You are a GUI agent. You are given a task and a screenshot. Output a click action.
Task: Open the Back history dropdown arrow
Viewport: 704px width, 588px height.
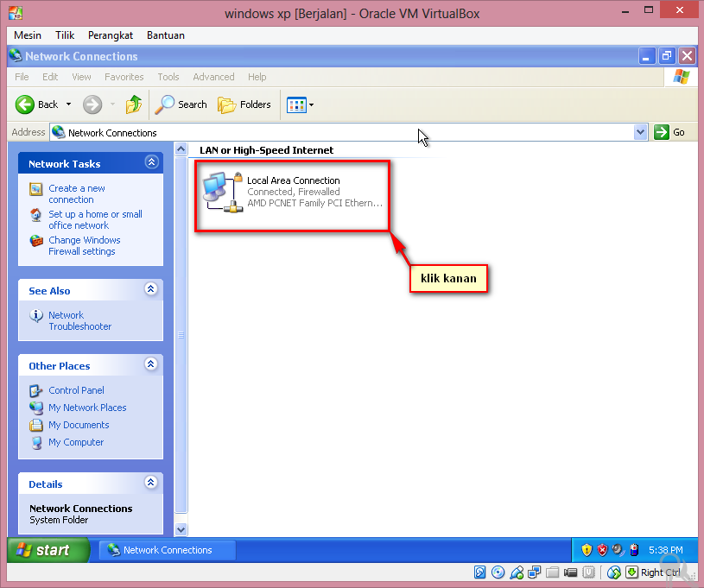[69, 104]
